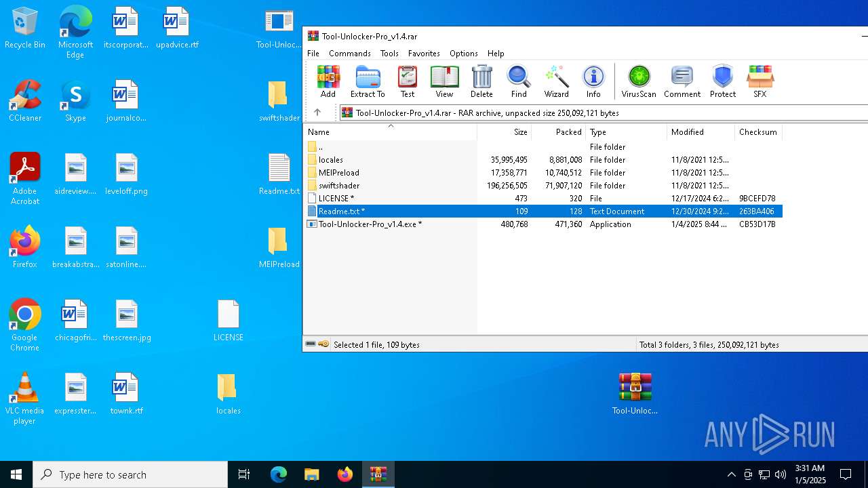868x488 pixels.
Task: Click the Add toolbar icon in WinRAR
Action: (328, 81)
